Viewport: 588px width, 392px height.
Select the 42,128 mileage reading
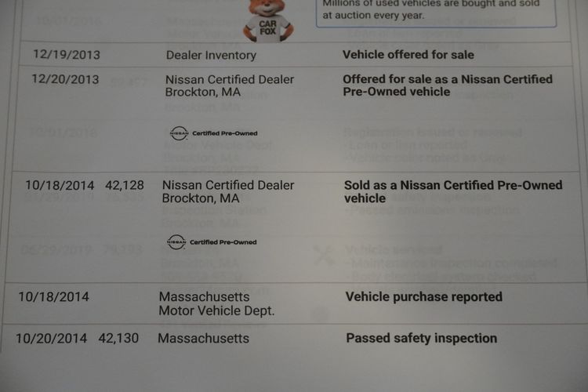click(122, 185)
